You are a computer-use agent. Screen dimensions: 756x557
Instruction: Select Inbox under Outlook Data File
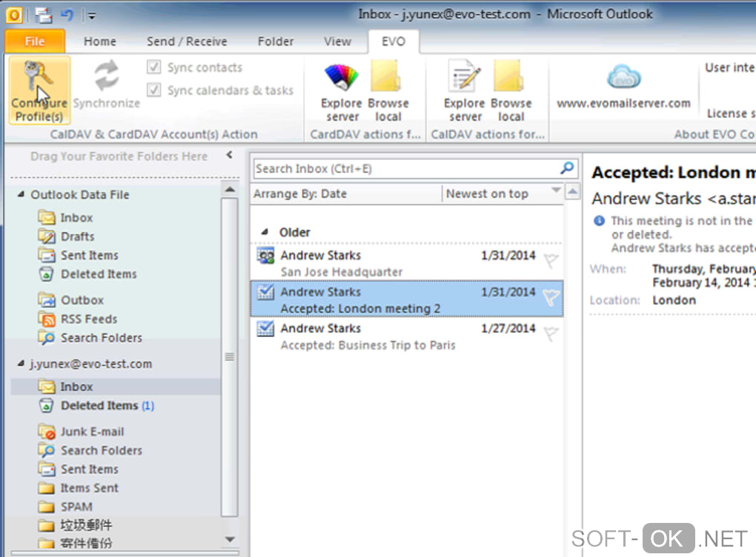click(x=76, y=218)
